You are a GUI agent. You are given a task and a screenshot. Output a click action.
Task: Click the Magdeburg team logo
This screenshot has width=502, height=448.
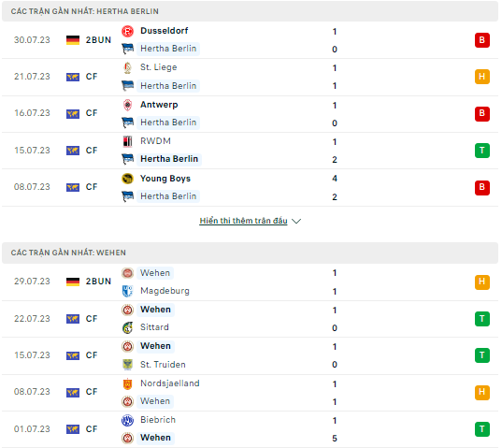pyautogui.click(x=127, y=291)
